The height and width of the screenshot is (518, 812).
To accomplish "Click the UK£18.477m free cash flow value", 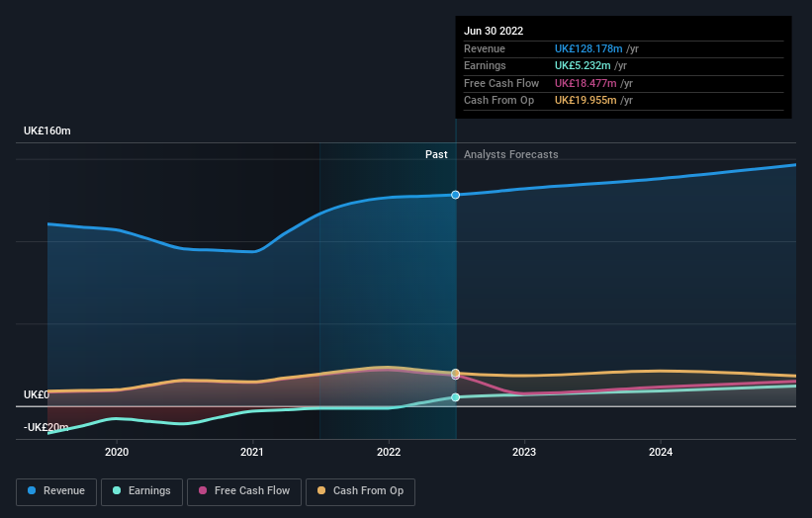I will [586, 83].
